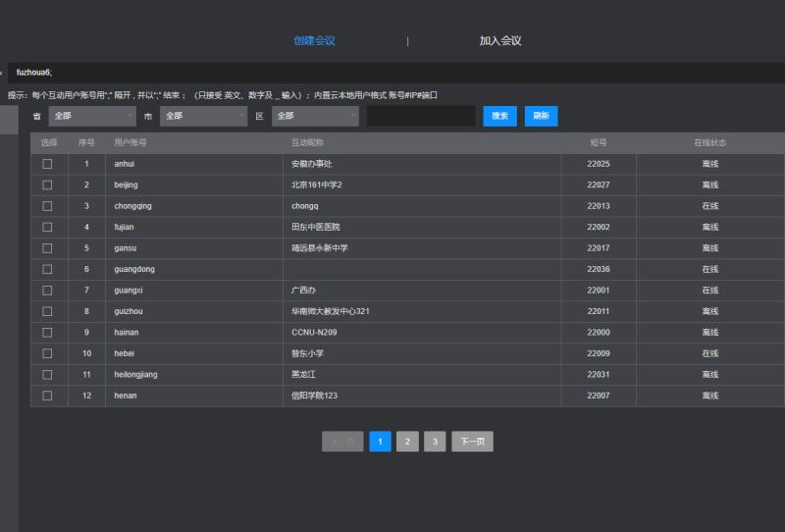Click short number 22009
785x532 pixels.
[599, 353]
